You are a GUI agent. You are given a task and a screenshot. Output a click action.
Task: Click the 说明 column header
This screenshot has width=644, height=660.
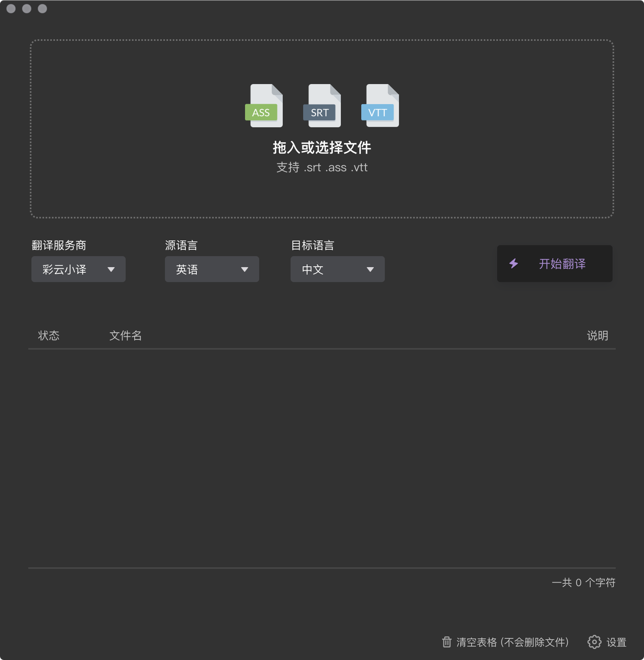tap(597, 335)
